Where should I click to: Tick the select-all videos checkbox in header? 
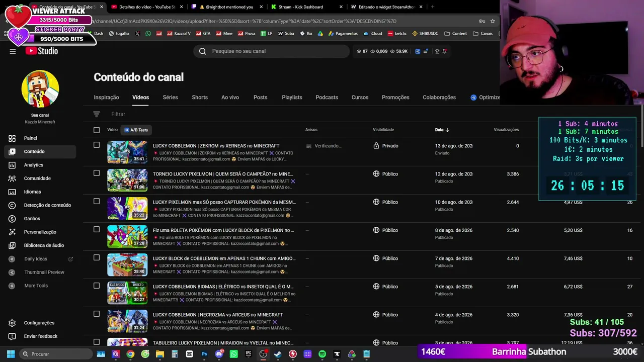tap(97, 130)
